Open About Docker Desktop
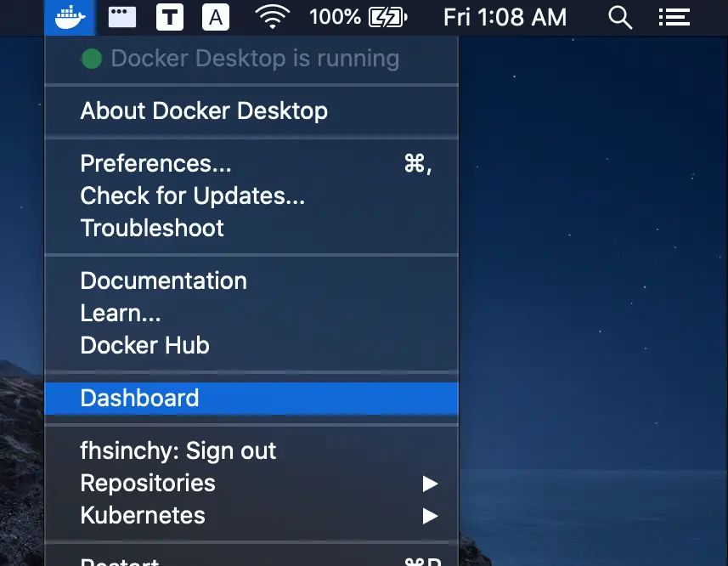728x566 pixels. pos(204,110)
